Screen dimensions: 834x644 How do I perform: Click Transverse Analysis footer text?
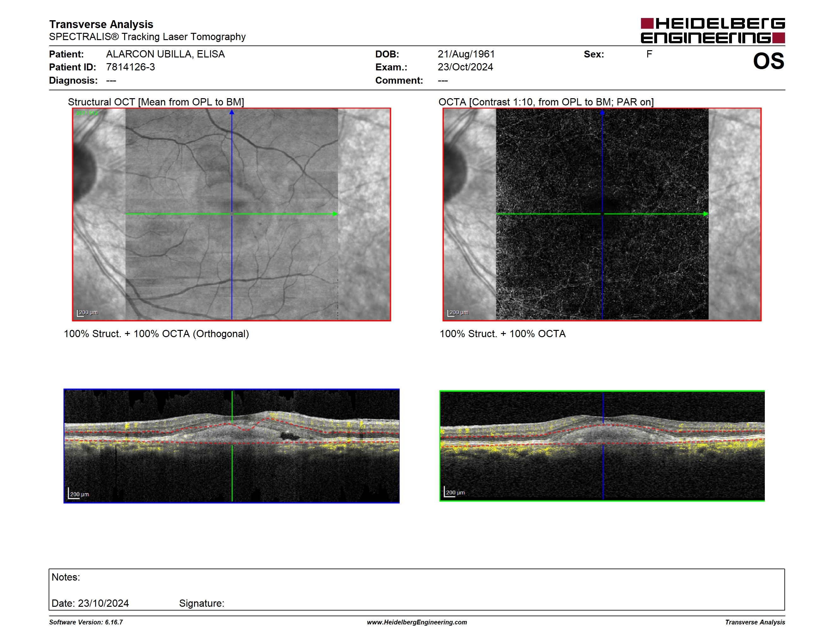click(755, 622)
